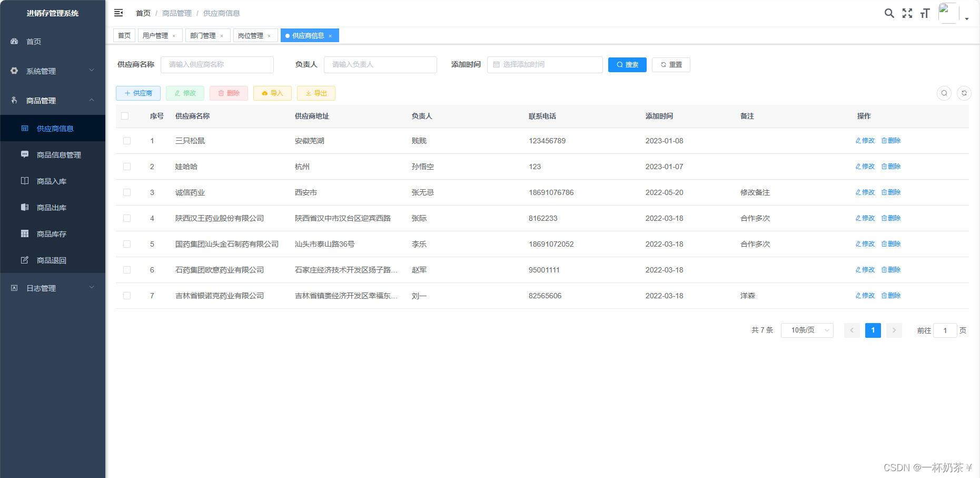Focus the 负责人 input field
This screenshot has width=980, height=478.
[x=380, y=64]
